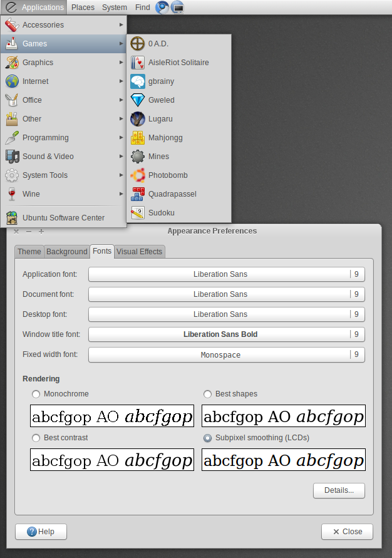Select Subpixel smoothing (LCDs) rendering
The image size is (392, 558).
(x=207, y=438)
